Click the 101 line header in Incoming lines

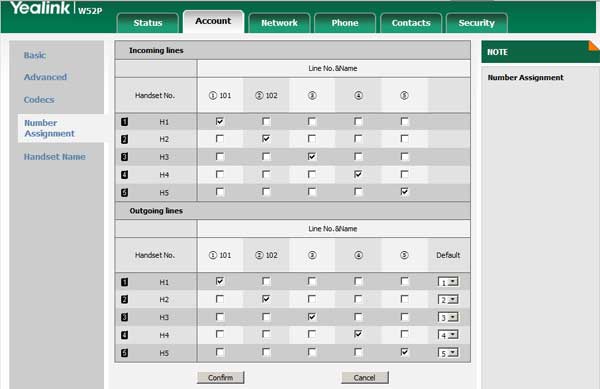tap(220, 96)
